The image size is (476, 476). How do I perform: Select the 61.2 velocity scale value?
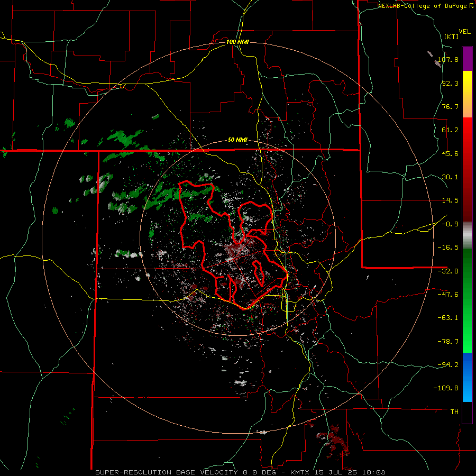[450, 130]
